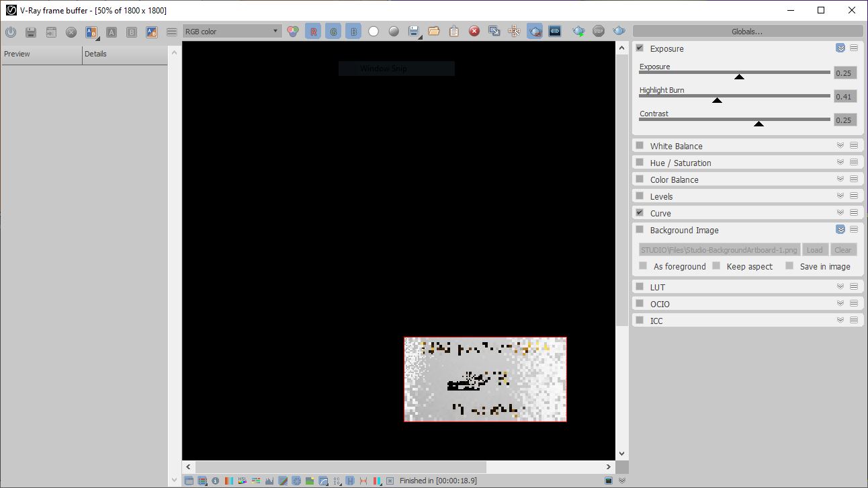
Task: Click the Exposure slider handle
Action: tap(739, 77)
